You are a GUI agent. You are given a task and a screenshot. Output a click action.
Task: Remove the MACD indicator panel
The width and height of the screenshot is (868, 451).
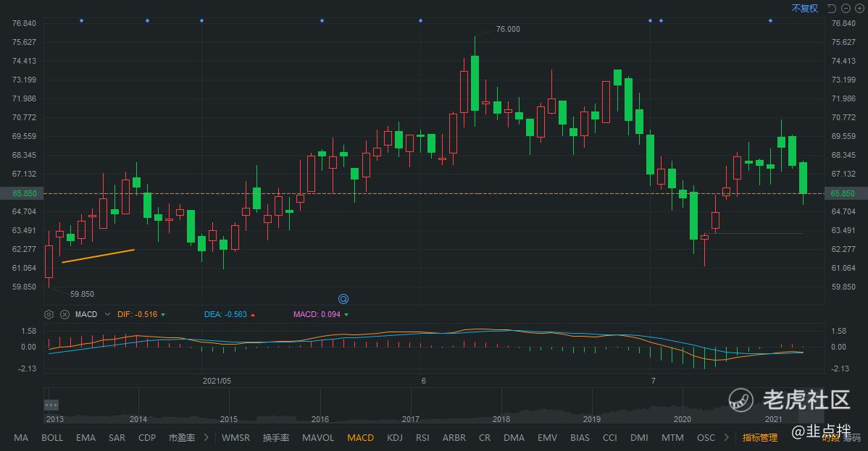tap(64, 314)
